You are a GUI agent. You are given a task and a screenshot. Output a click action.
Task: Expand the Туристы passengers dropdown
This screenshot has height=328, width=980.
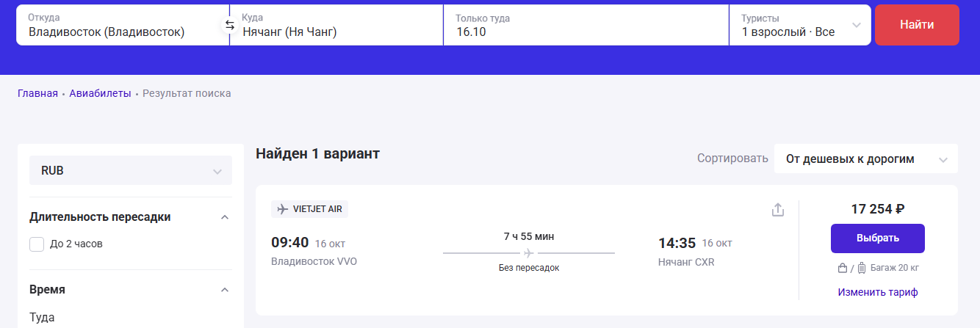[x=800, y=25]
